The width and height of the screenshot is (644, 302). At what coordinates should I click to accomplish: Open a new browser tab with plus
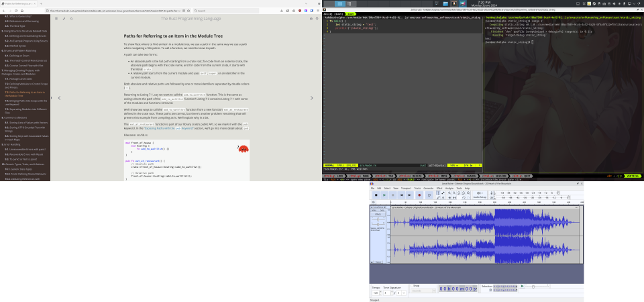tap(41, 3)
